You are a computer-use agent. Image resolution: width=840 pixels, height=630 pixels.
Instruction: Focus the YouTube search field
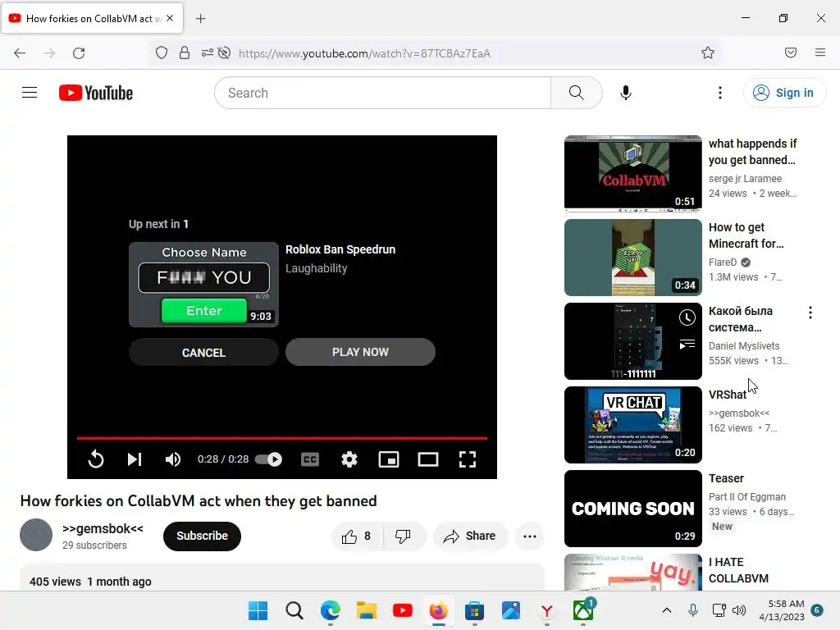click(382, 93)
